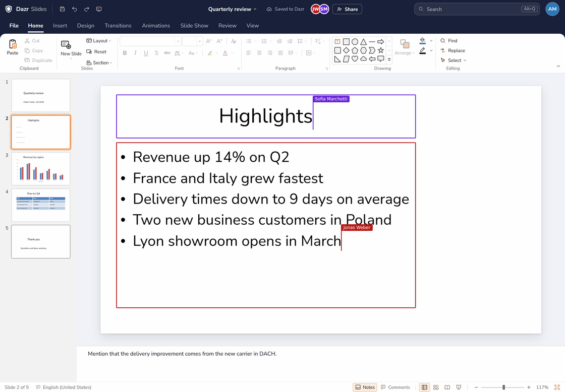The height and width of the screenshot is (392, 565).
Task: Reset the slide layout
Action: click(96, 52)
